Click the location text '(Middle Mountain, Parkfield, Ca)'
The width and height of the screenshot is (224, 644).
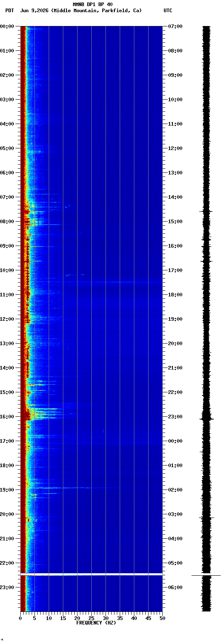pyautogui.click(x=97, y=11)
